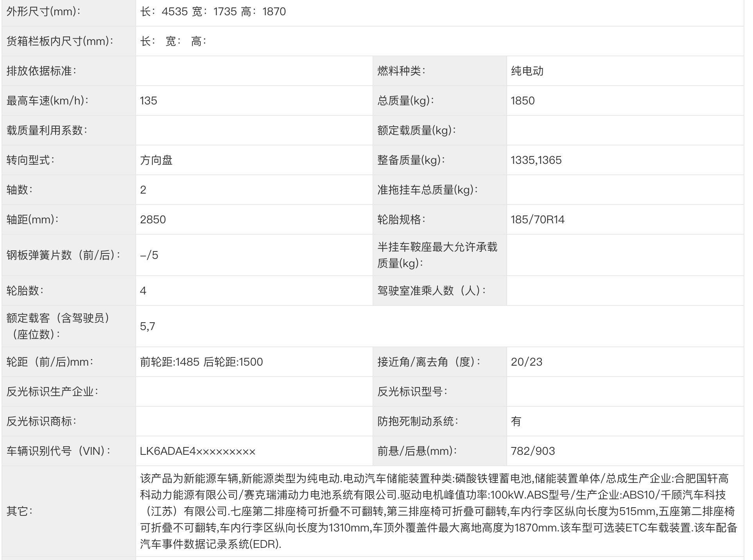The width and height of the screenshot is (753, 560).
Task: Click the 货箱栏板内尺寸 label cell
Action: click(60, 41)
